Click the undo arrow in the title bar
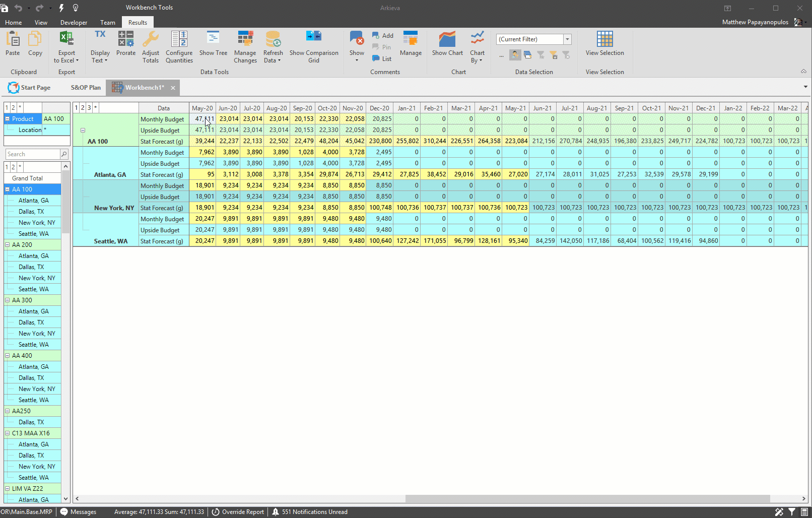This screenshot has width=812, height=518. click(19, 8)
